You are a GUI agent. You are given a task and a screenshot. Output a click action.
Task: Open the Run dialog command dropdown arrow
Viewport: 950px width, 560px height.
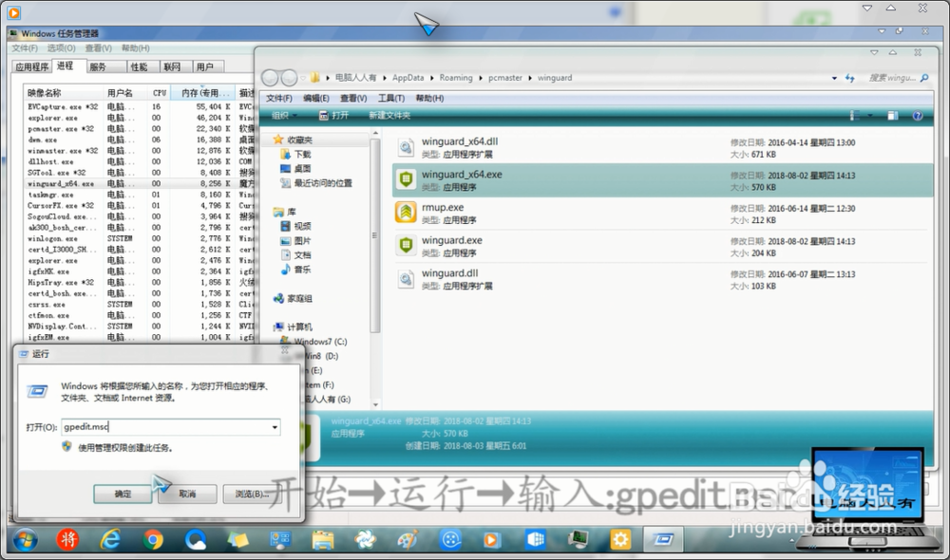pos(275,427)
